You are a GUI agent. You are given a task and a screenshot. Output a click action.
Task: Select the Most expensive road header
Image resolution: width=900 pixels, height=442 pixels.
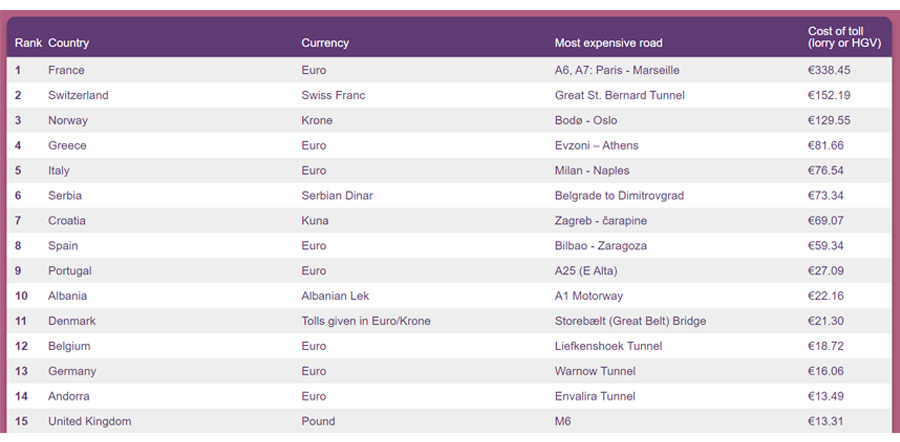(608, 43)
